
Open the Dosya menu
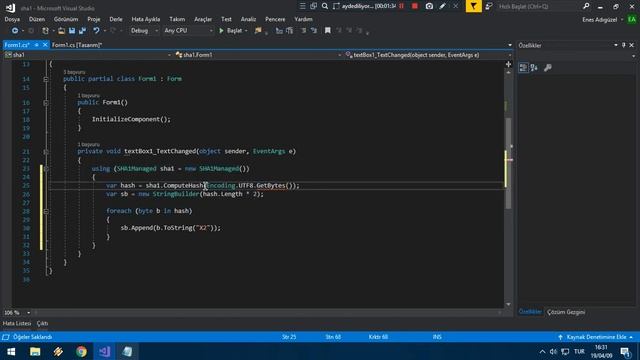click(12, 19)
